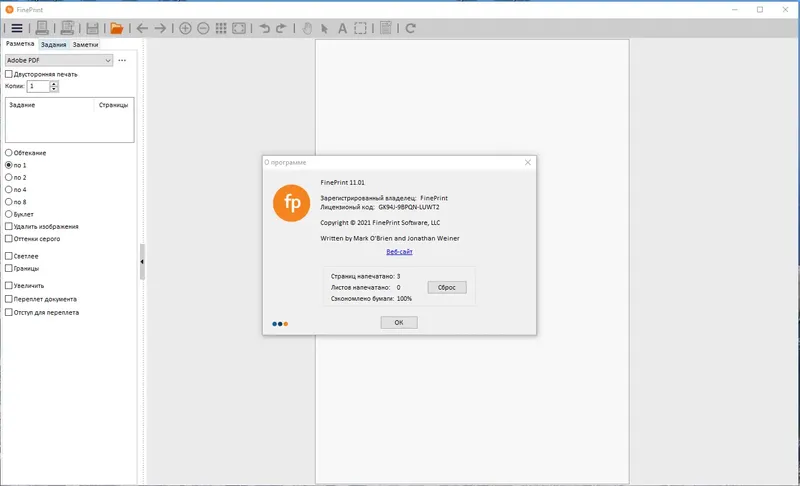Toggle the Светлее checkbox
The image size is (800, 486).
[x=9, y=256]
